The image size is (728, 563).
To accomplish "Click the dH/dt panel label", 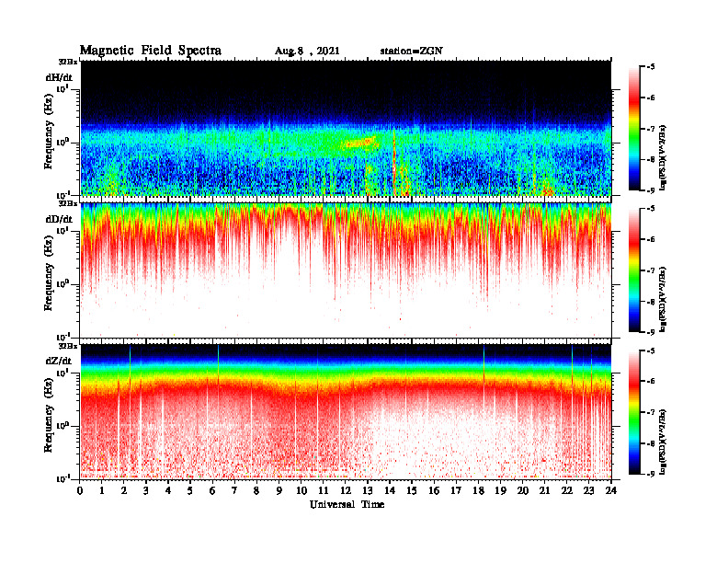I will pyautogui.click(x=59, y=77).
